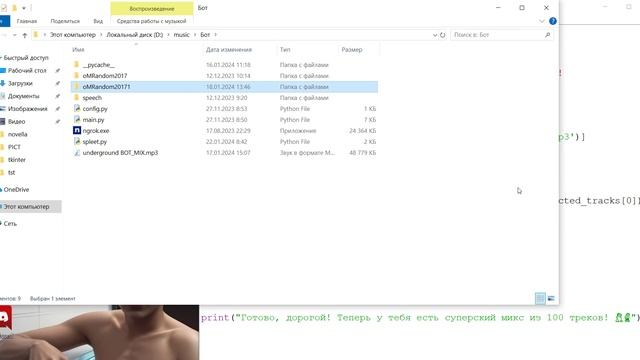Click the main.py Python file icon
This screenshot has width=640, height=360.
pyautogui.click(x=77, y=120)
